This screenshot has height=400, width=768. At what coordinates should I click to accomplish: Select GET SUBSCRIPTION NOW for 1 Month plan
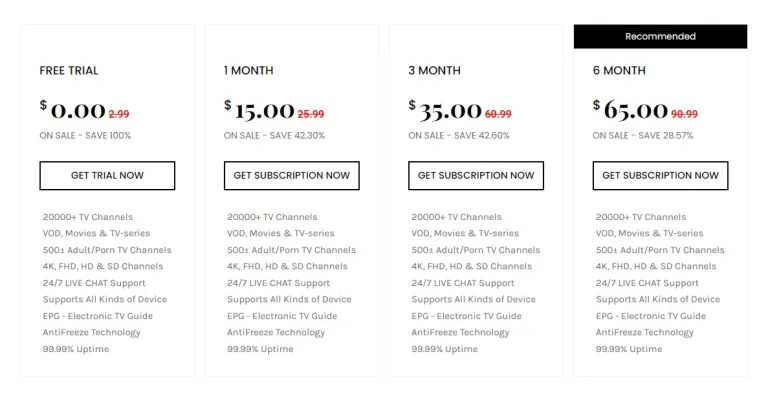coord(291,176)
